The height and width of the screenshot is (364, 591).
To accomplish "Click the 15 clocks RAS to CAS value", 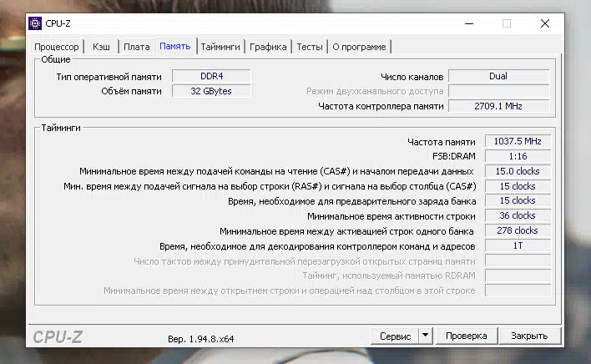I will 518,186.
